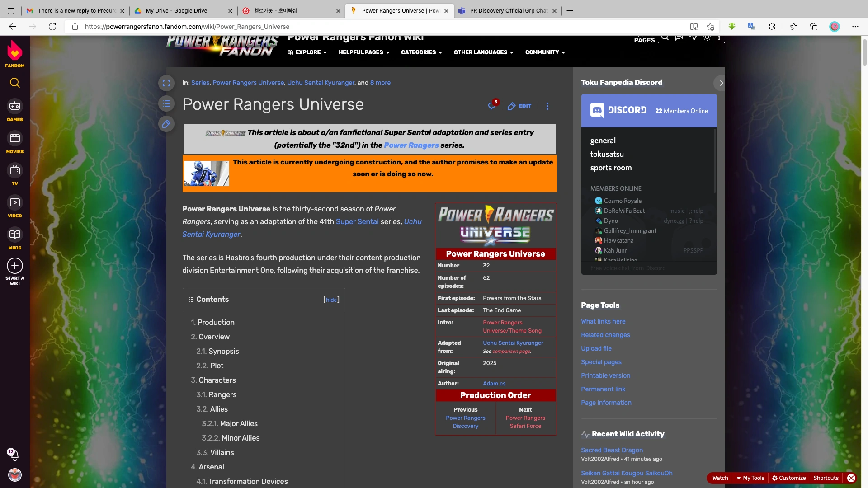Switch to the My Drive - Google Drive tab
This screenshot has width=868, height=488.
(x=176, y=11)
